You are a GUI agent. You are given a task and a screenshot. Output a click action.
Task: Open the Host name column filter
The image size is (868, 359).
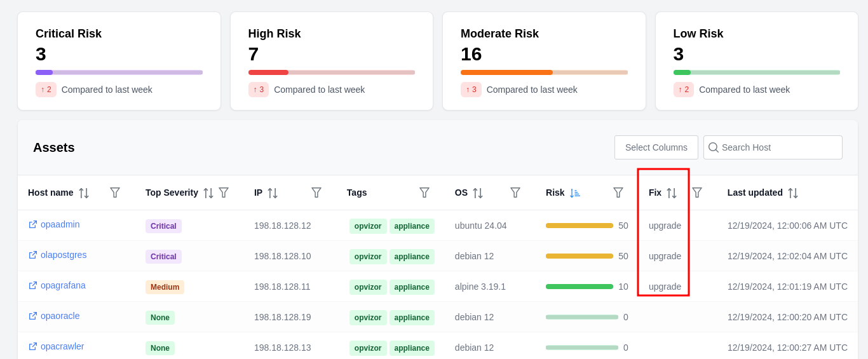click(x=115, y=193)
